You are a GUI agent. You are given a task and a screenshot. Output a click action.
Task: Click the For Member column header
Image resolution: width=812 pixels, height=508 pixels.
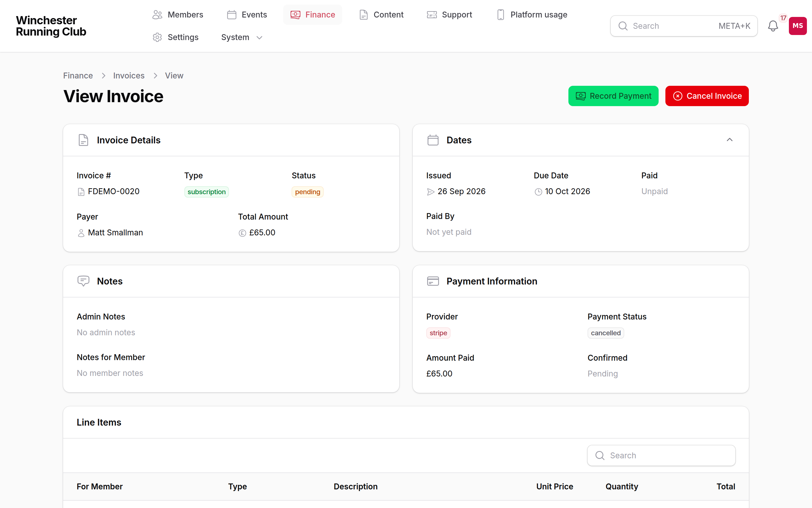100,487
